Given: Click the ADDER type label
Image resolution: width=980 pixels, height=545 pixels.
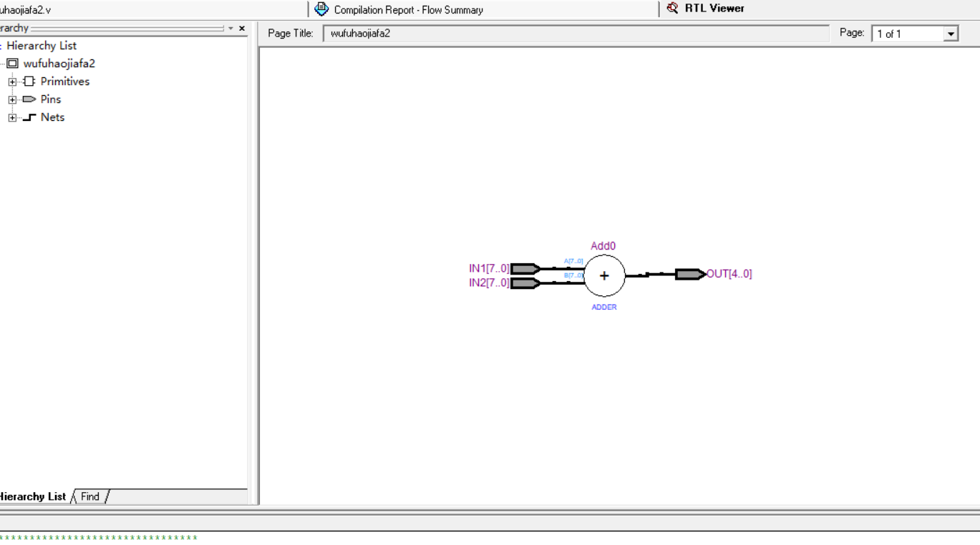Looking at the screenshot, I should [604, 307].
